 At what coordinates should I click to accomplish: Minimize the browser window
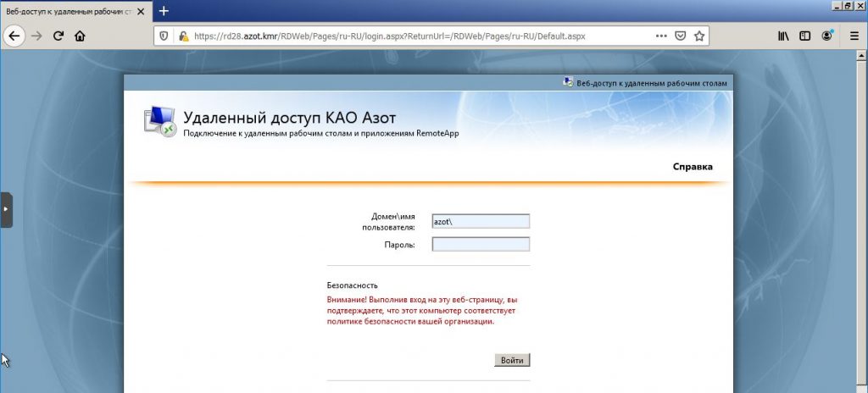click(x=836, y=6)
